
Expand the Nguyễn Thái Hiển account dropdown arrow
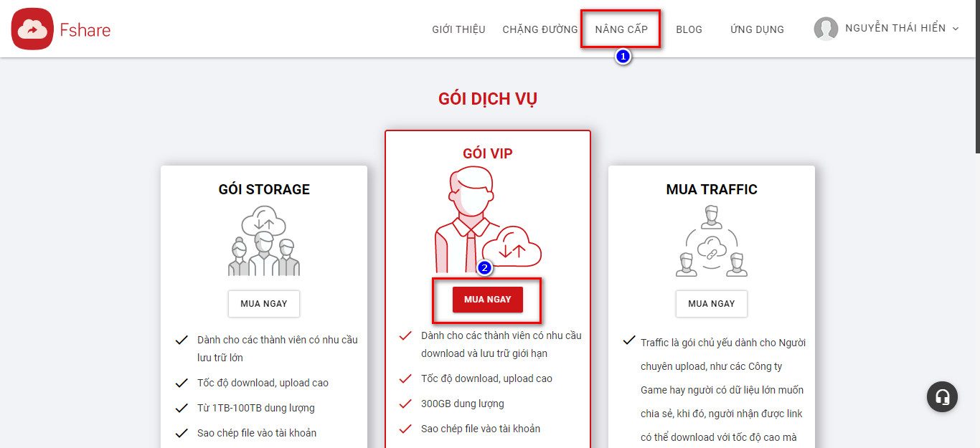point(955,29)
